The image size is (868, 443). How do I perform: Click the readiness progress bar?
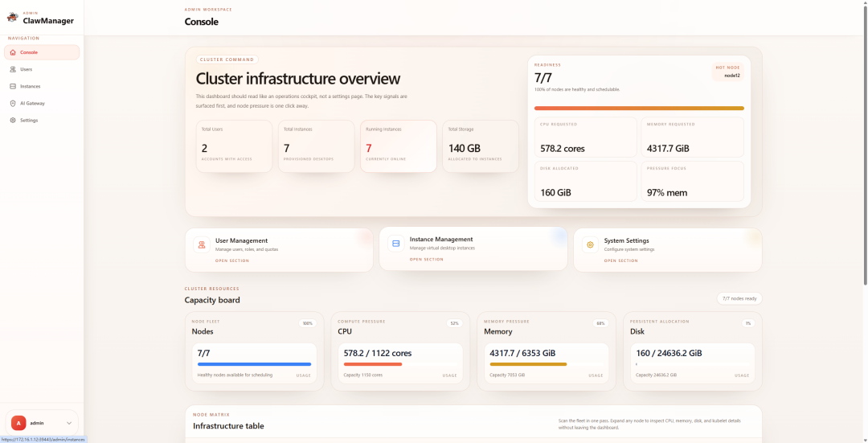tap(639, 108)
